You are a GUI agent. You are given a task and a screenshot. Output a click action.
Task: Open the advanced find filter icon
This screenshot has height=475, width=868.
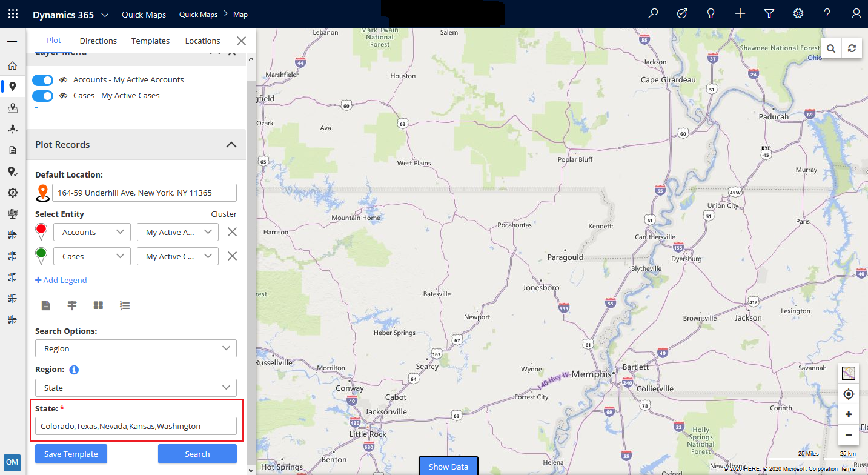769,14
